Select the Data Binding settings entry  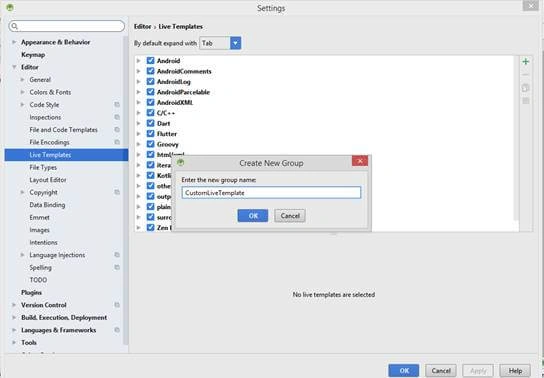click(47, 205)
